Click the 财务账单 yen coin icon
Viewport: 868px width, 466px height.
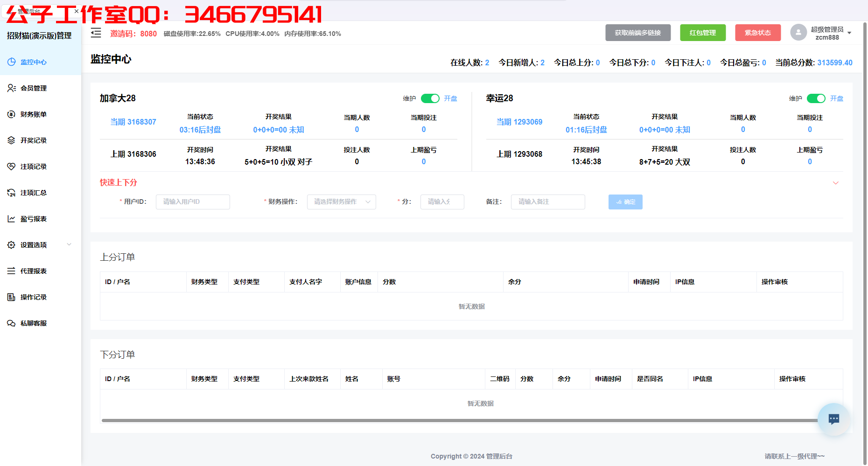coord(12,114)
